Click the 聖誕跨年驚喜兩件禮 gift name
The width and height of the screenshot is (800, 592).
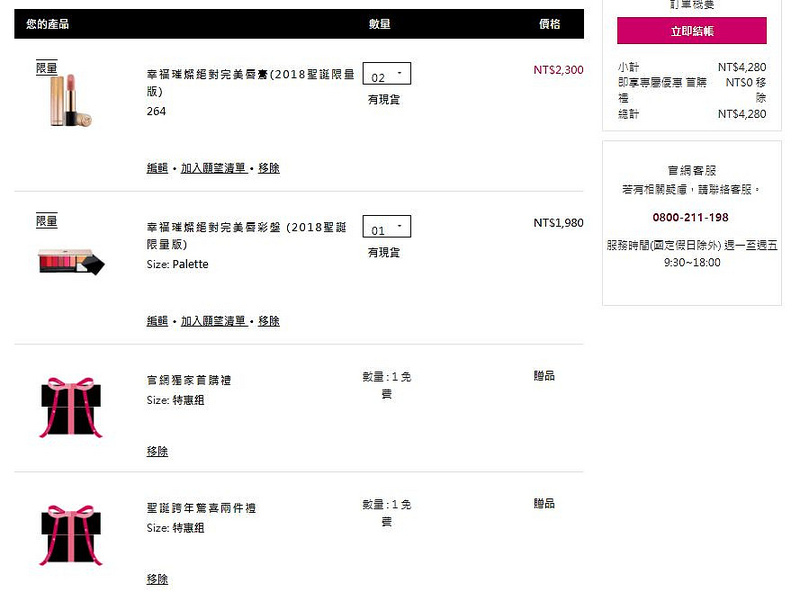[x=201, y=508]
